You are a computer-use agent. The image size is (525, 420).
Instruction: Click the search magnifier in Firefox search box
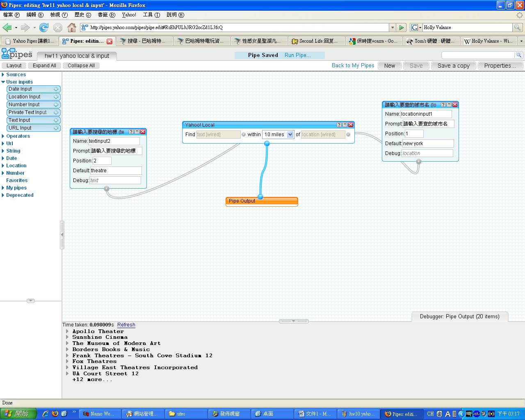pyautogui.click(x=518, y=27)
